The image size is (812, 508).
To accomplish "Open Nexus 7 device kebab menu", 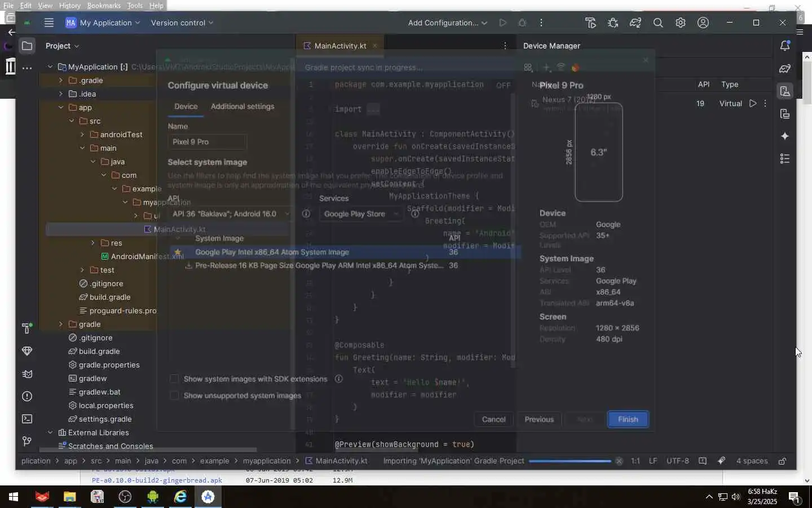I will (765, 103).
